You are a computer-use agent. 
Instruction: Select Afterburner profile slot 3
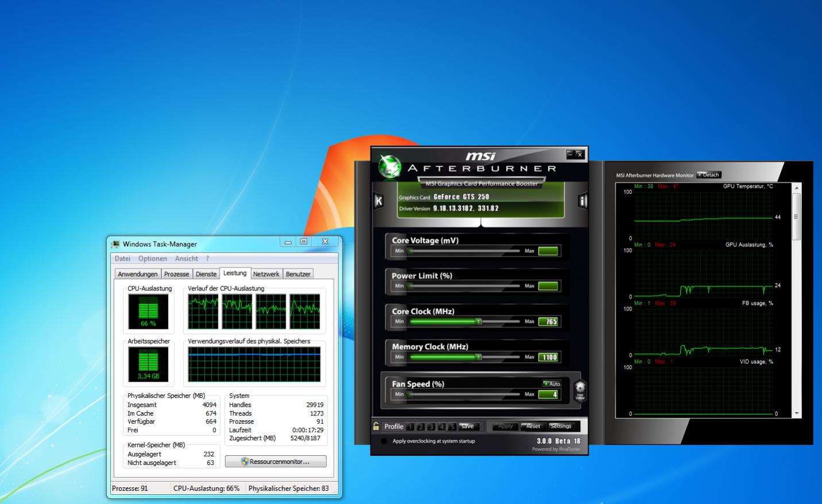point(431,427)
